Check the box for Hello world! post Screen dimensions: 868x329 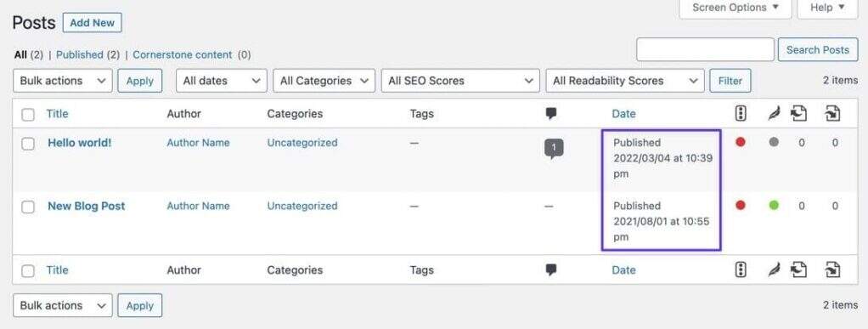pyautogui.click(x=28, y=144)
